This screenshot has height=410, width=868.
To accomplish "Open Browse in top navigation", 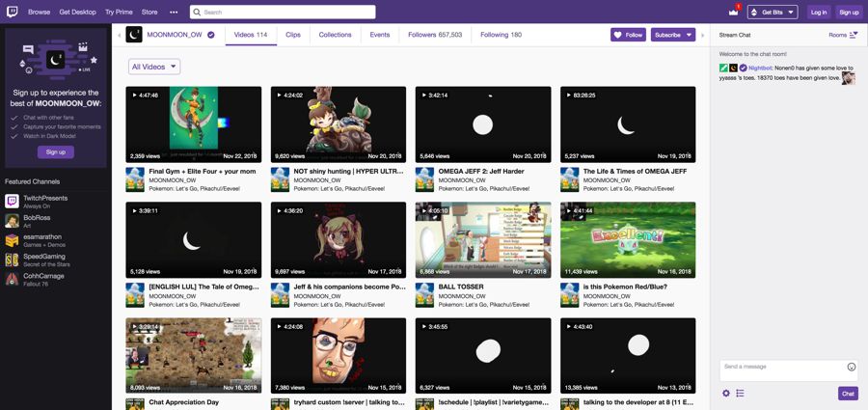I will 39,12.
